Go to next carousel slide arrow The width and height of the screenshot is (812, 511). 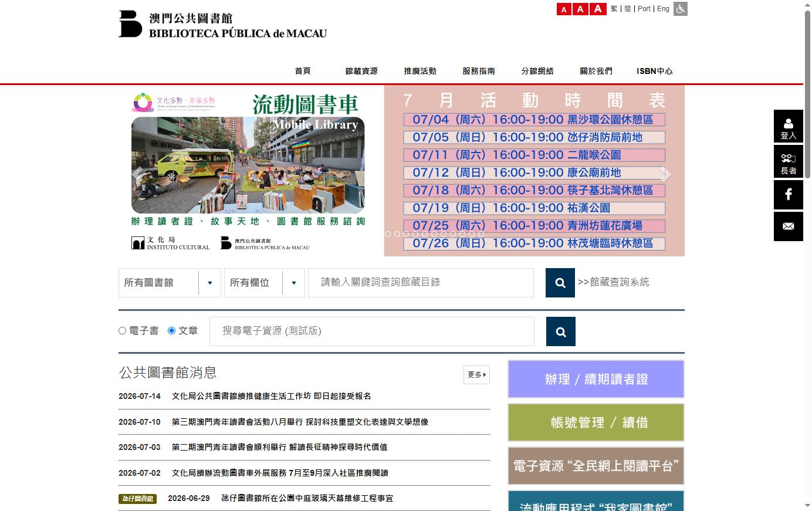point(666,174)
